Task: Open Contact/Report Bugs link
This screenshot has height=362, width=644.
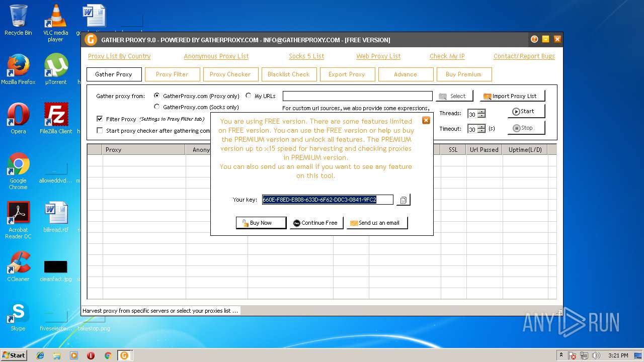Action: 524,56
